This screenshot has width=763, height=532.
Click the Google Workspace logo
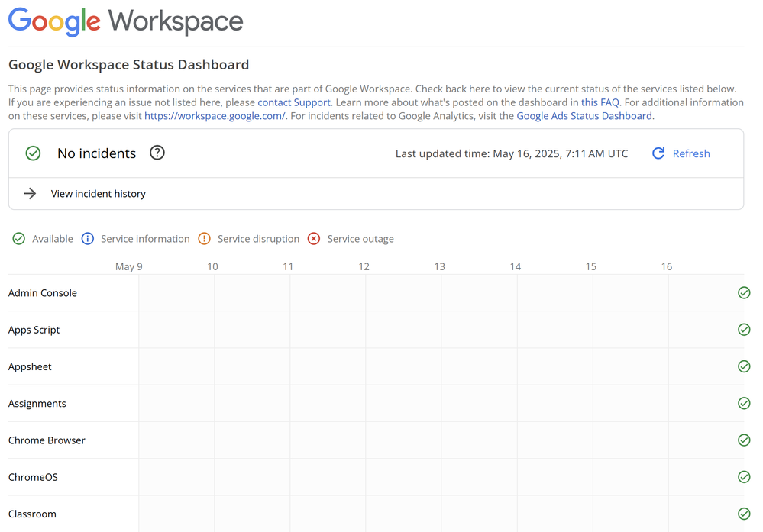tap(125, 22)
